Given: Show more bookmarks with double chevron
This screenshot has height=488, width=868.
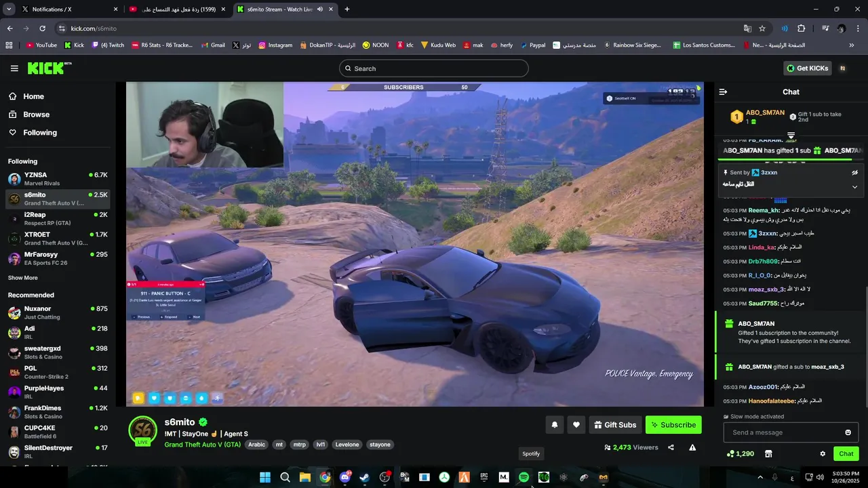Looking at the screenshot, I should 852,45.
